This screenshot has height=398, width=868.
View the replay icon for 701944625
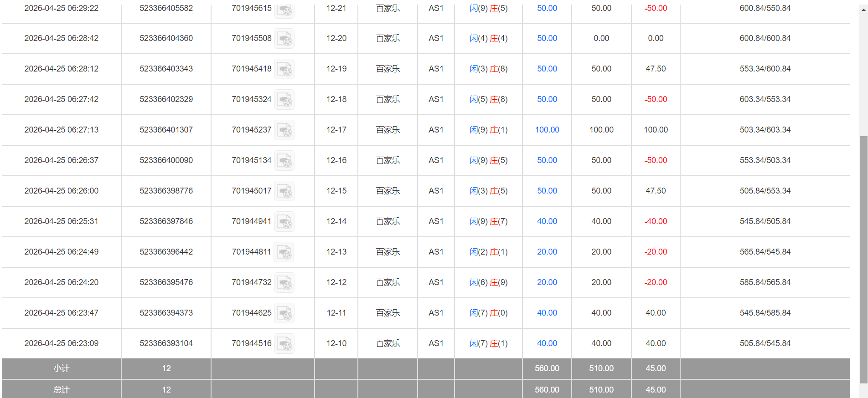(x=284, y=313)
